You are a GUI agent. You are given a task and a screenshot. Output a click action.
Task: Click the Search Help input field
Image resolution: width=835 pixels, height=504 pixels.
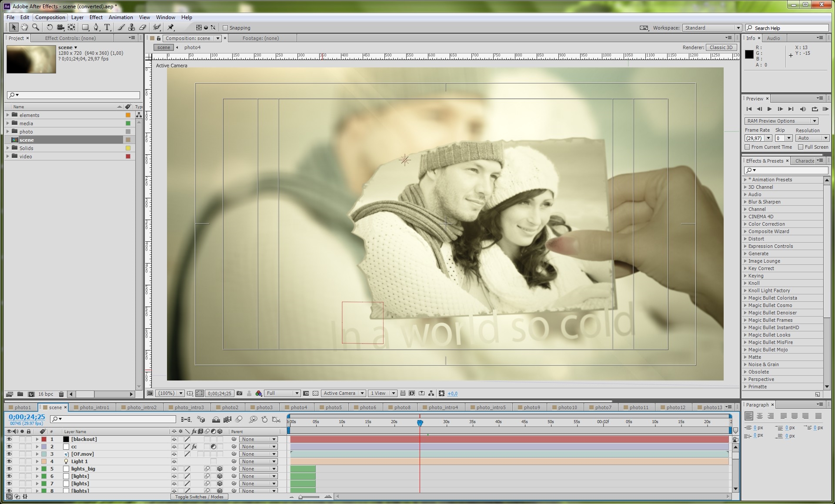(788, 28)
